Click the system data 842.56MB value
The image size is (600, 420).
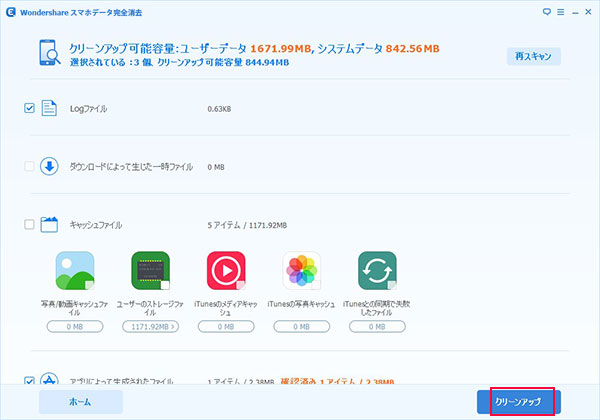(412, 49)
